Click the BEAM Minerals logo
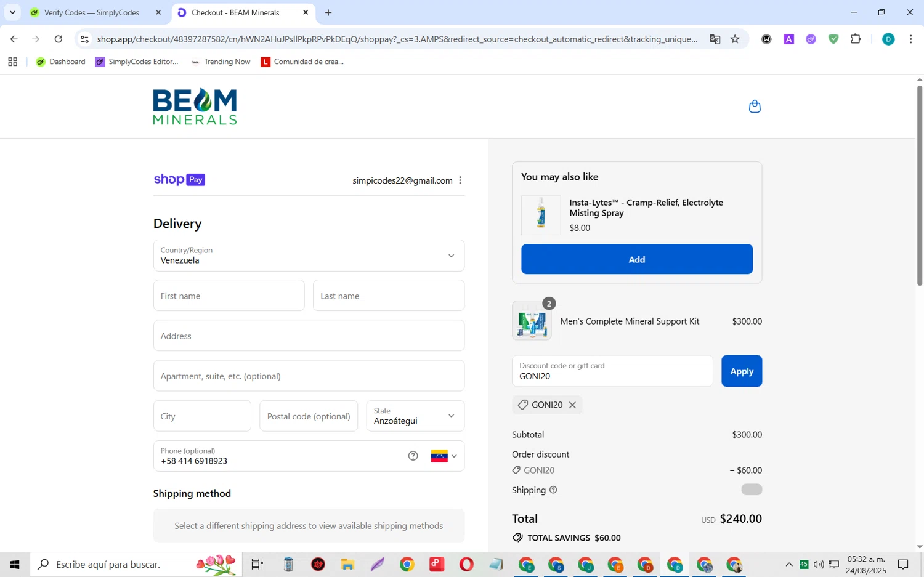 click(195, 107)
